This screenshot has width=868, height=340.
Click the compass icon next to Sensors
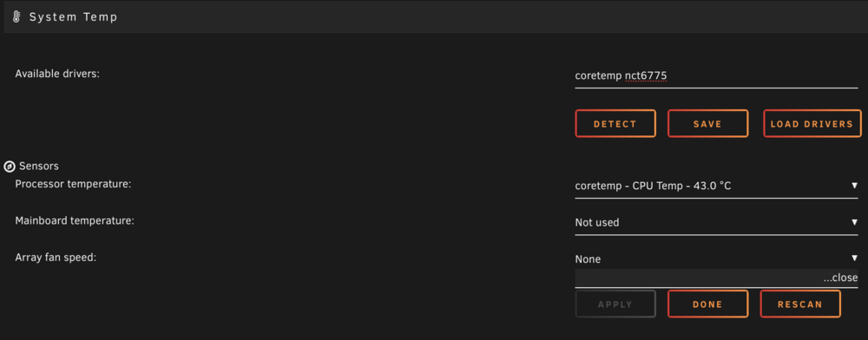point(10,167)
